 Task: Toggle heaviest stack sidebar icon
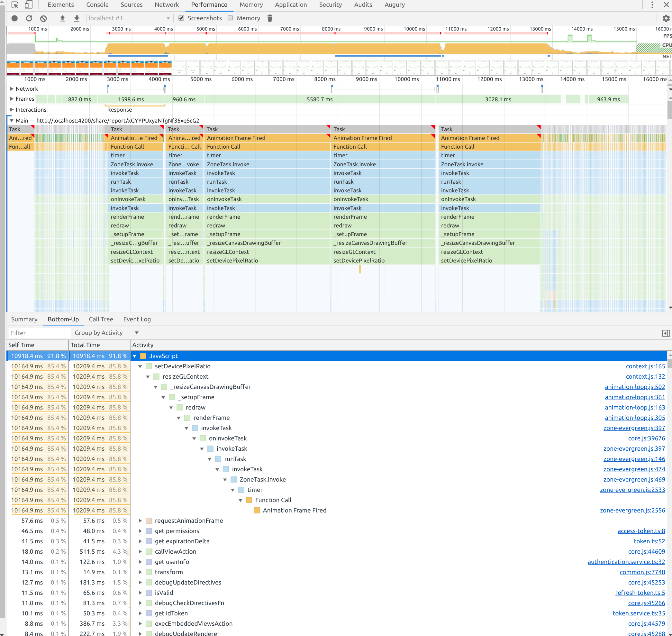666,333
